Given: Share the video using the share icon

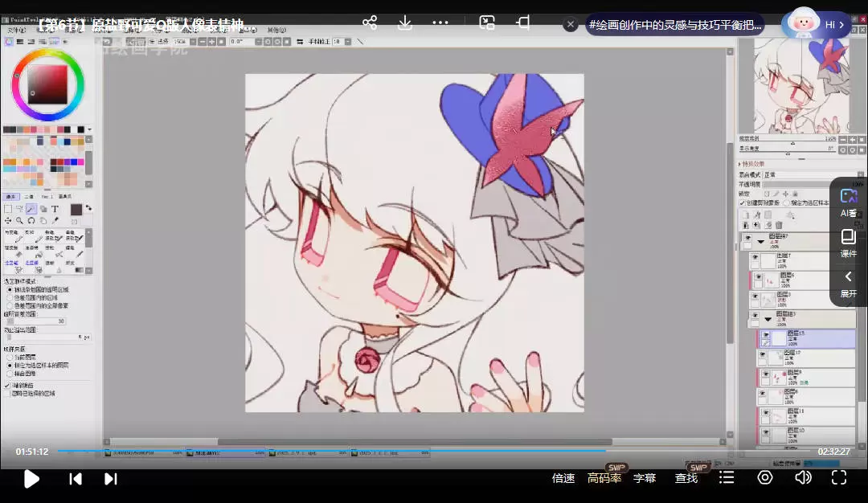Looking at the screenshot, I should point(369,22).
